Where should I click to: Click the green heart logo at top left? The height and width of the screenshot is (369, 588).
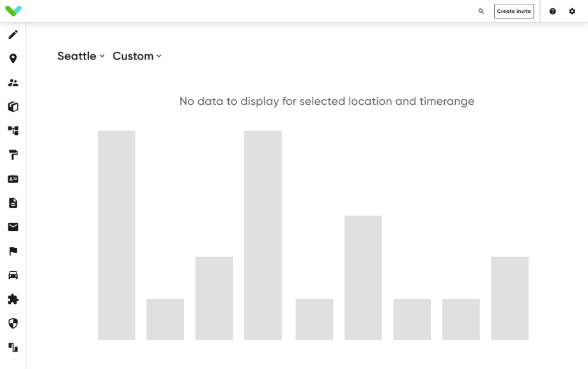[x=13, y=11]
